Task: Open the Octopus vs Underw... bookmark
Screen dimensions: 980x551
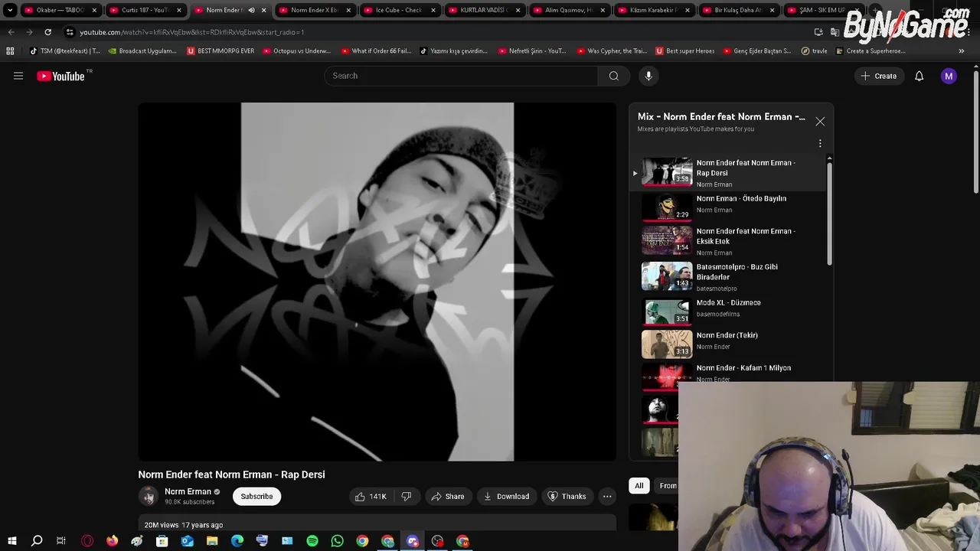Action: 296,51
